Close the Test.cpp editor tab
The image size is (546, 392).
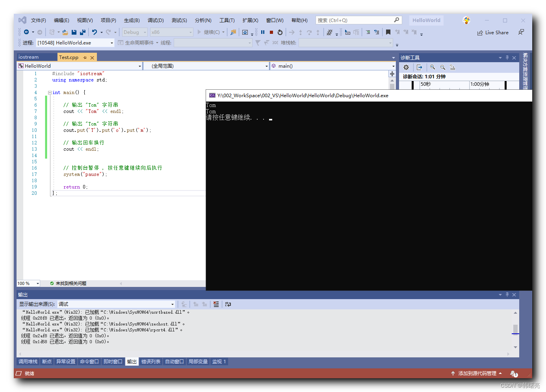92,57
